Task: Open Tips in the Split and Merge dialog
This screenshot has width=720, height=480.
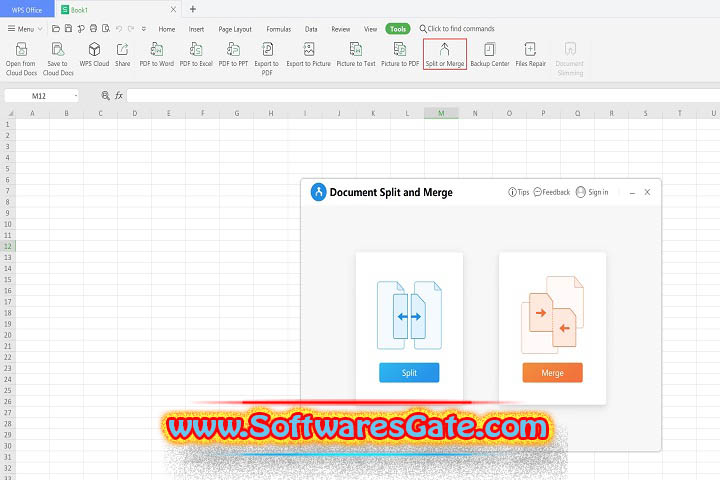Action: click(x=518, y=192)
